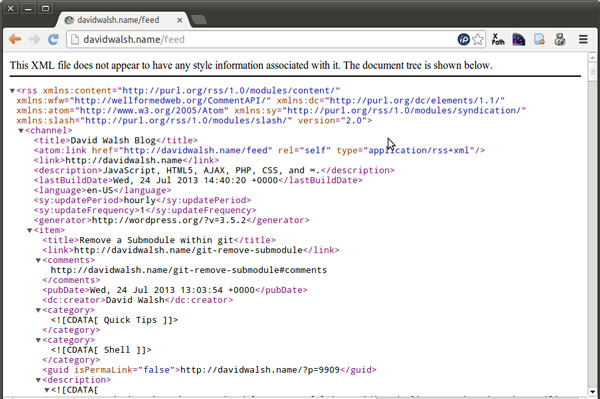Collapse the comments element

tap(38, 260)
